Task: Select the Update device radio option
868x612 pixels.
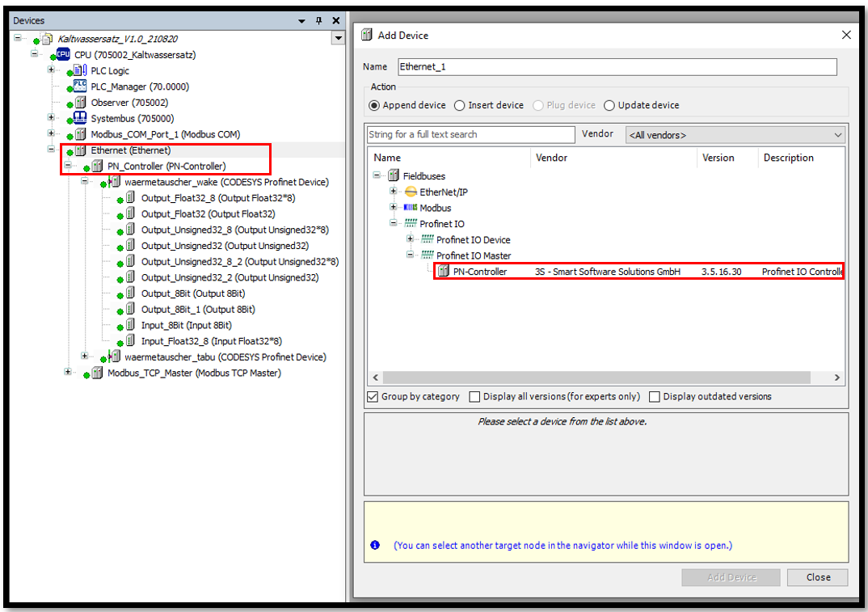Action: pos(609,105)
